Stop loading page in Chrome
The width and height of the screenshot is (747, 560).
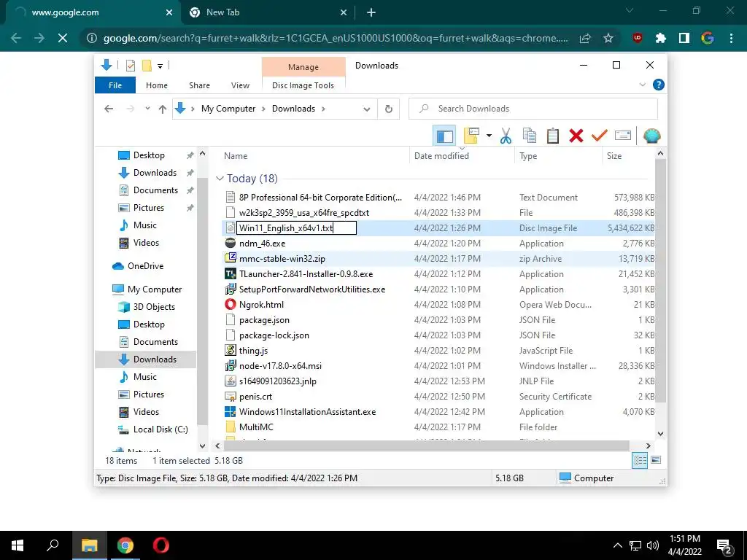(63, 38)
